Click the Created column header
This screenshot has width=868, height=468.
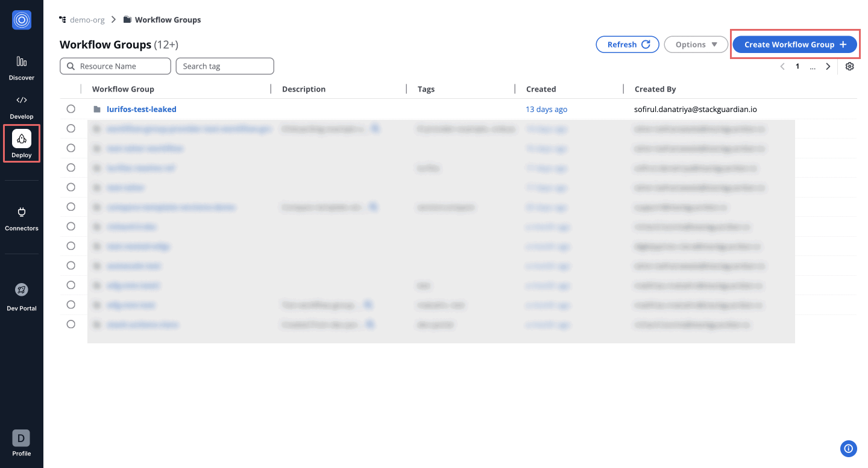tap(541, 89)
